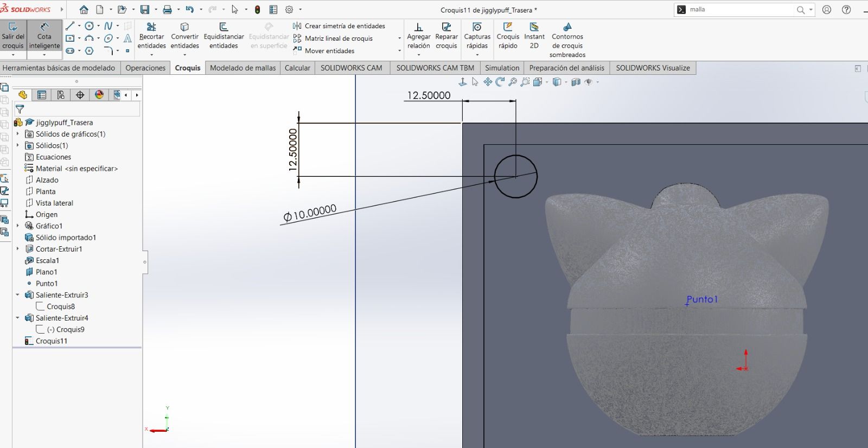This screenshot has height=448, width=868.
Task: Click the Home icon in top toolbar
Action: (84, 10)
